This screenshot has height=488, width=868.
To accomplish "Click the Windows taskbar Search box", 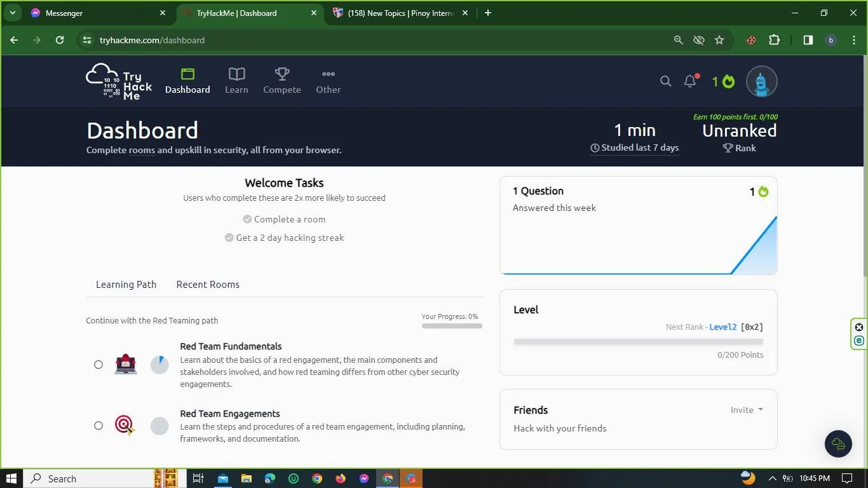I will pos(89,478).
